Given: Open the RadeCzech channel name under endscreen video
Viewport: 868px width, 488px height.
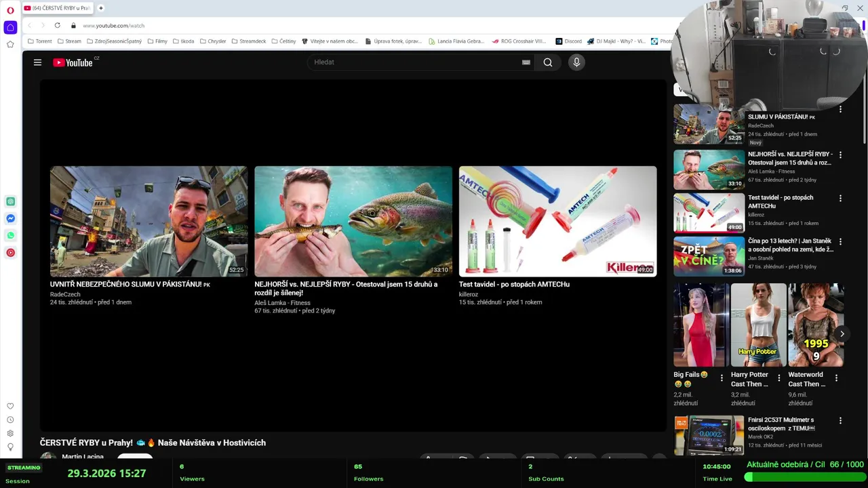Looking at the screenshot, I should click(65, 294).
